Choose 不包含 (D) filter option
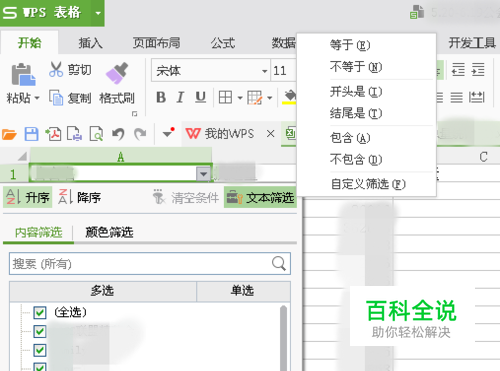Image resolution: width=500 pixels, height=371 pixels. tap(366, 159)
